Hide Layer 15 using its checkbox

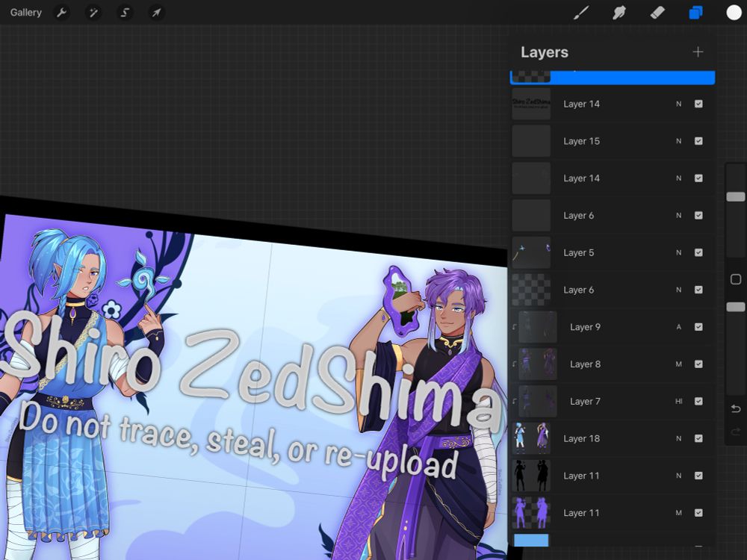click(698, 141)
